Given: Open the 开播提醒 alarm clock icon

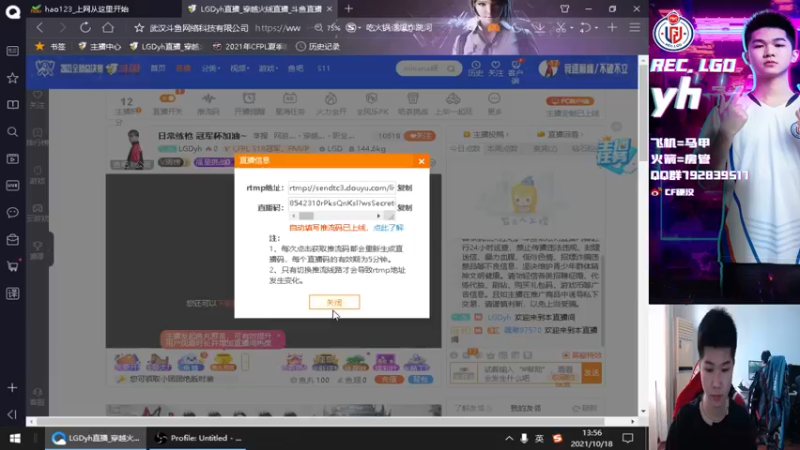Looking at the screenshot, I should (249, 104).
